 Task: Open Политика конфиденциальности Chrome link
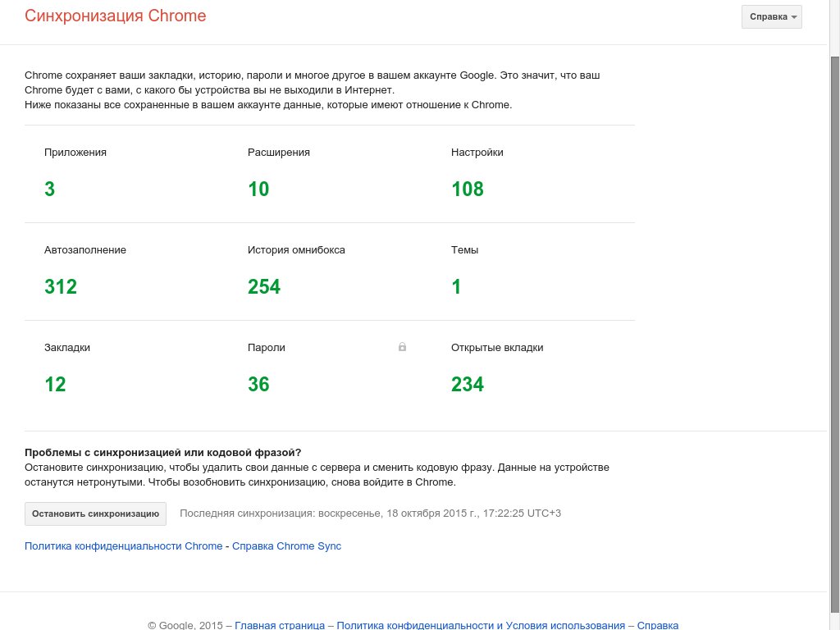123,546
